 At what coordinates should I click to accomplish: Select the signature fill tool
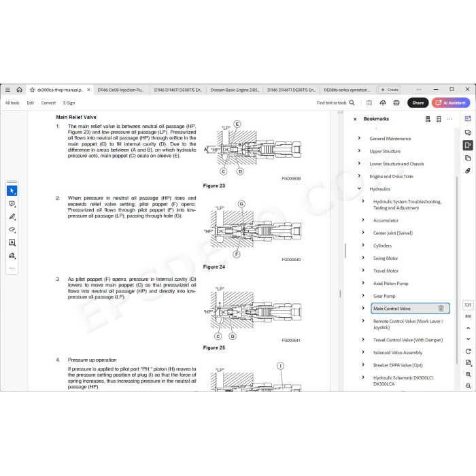pos(12,255)
